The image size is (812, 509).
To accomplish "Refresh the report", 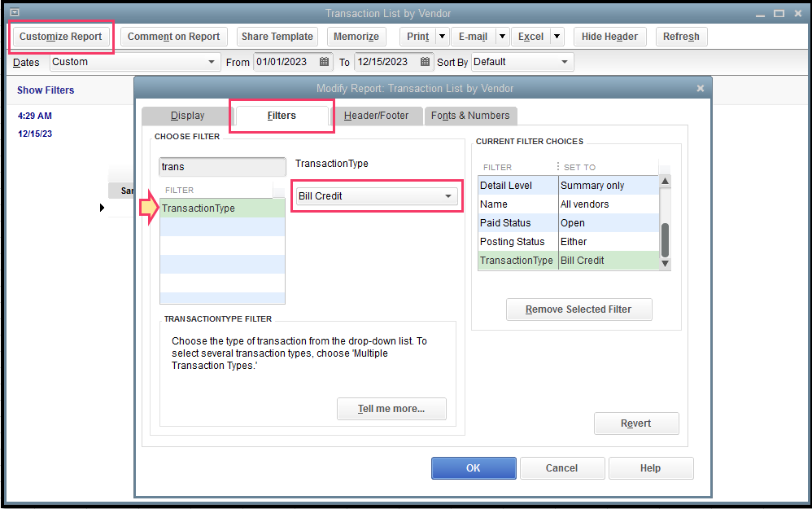I will pyautogui.click(x=681, y=37).
